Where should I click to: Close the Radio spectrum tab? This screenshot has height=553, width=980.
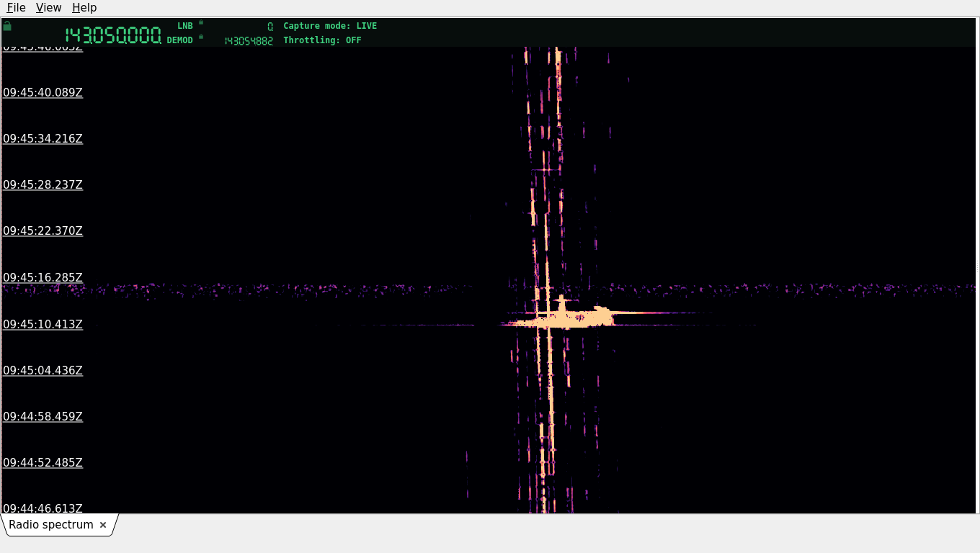103,525
